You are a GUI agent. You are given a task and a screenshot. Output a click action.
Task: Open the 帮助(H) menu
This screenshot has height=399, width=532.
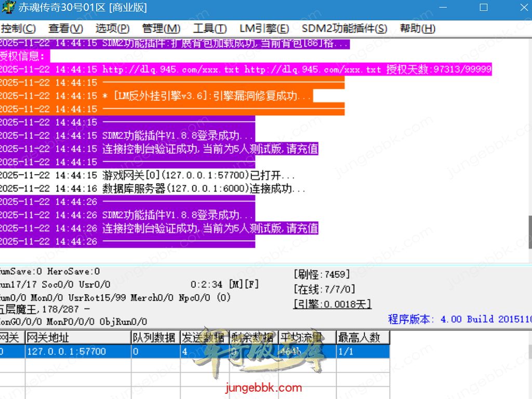(417, 29)
